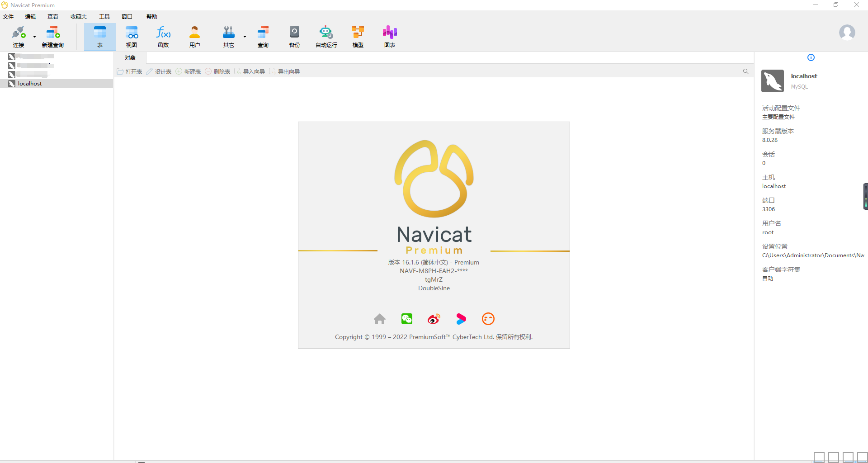The width and height of the screenshot is (868, 463).
Task: Open the 函数 function tool
Action: [163, 37]
